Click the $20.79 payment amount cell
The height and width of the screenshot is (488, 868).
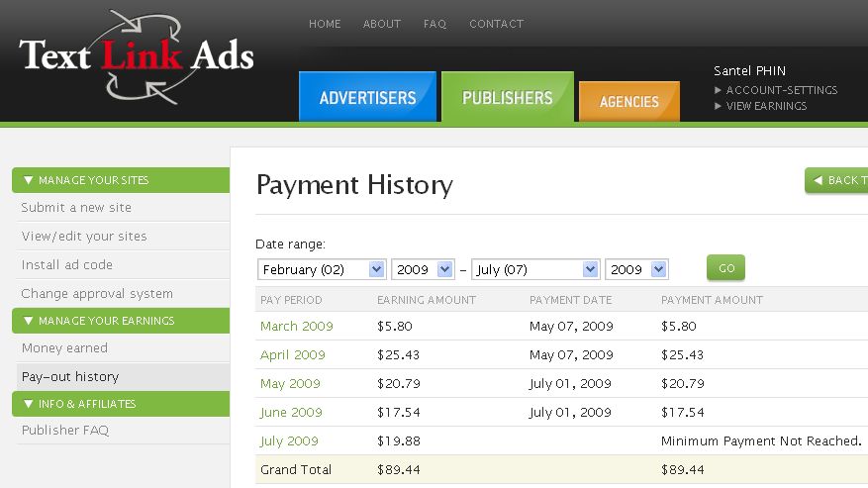[x=683, y=383]
